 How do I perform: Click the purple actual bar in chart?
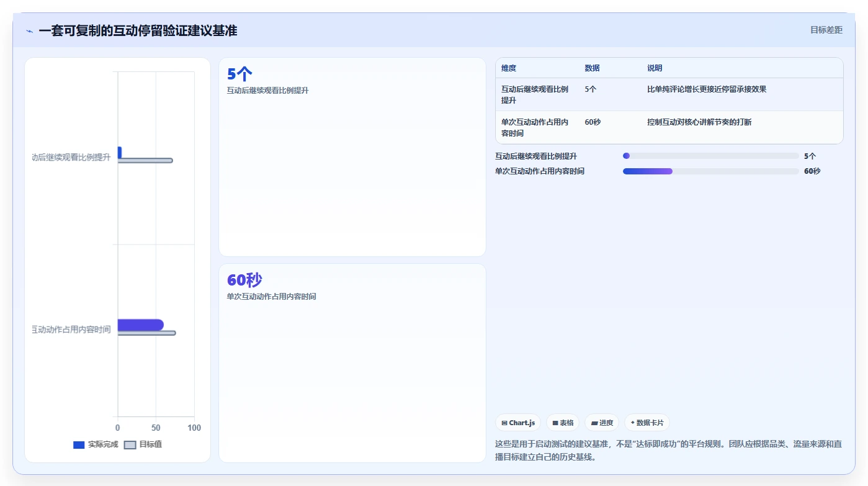pyautogui.click(x=140, y=325)
